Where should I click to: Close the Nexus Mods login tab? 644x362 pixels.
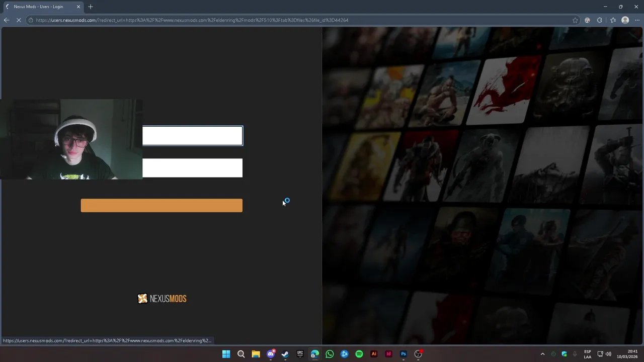(78, 7)
